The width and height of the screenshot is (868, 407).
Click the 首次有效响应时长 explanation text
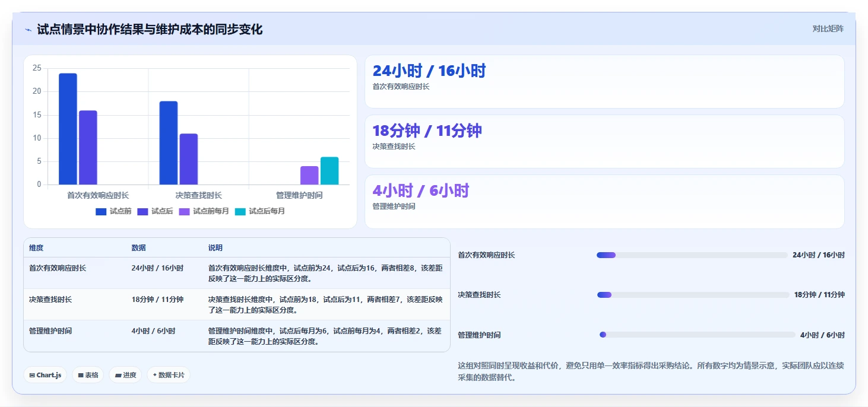coord(325,274)
